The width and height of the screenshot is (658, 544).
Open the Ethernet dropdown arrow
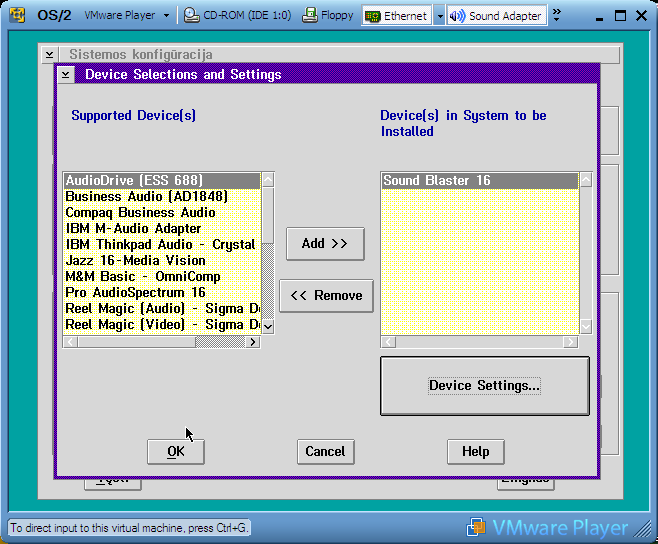pyautogui.click(x=439, y=16)
